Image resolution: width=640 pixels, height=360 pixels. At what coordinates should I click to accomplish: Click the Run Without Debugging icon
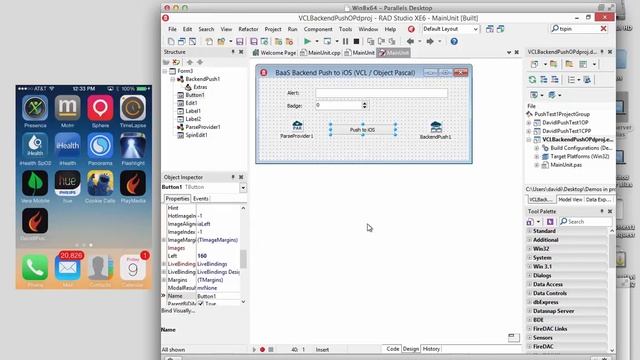[x=327, y=41]
